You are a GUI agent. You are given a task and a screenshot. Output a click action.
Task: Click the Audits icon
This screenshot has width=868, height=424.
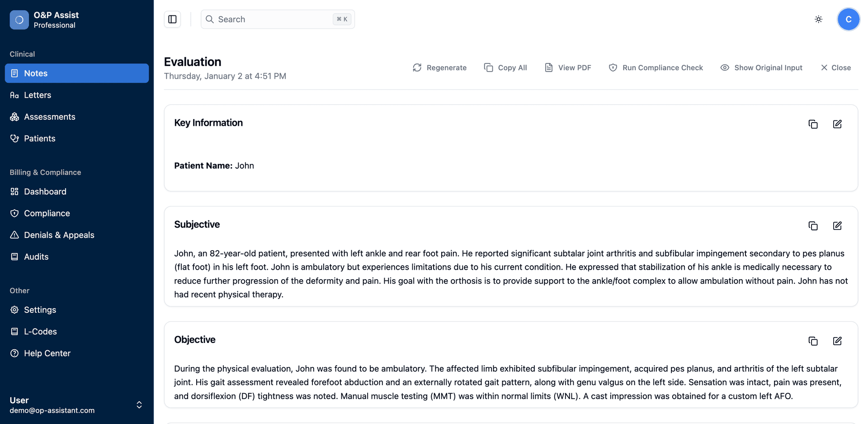pyautogui.click(x=14, y=257)
